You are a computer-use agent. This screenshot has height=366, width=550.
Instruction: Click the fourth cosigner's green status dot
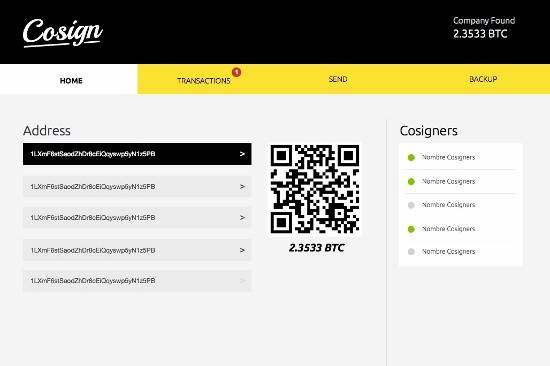coord(411,229)
